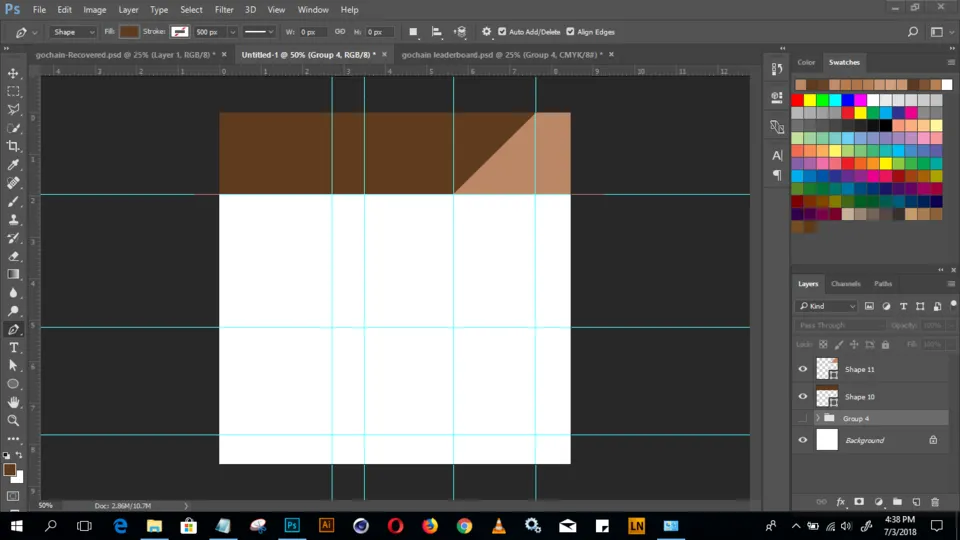Select the Blur tool

13,293
